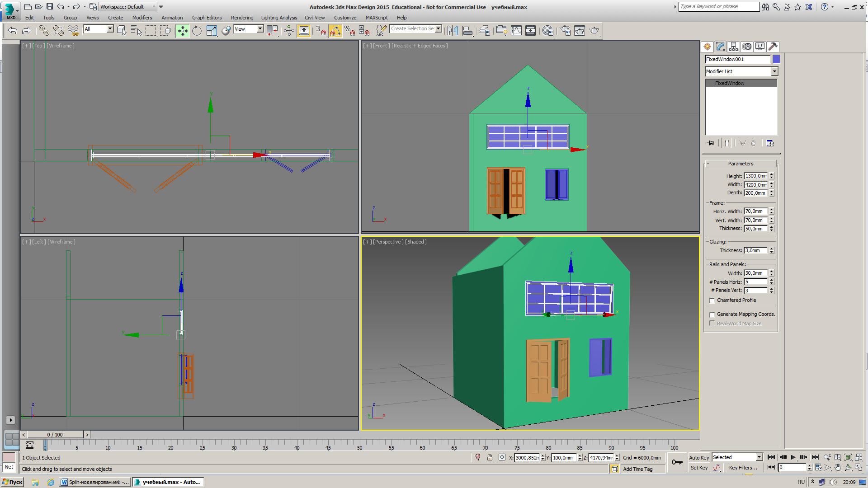Toggle Chamfered Profile checkbox
The height and width of the screenshot is (488, 868).
pos(712,300)
